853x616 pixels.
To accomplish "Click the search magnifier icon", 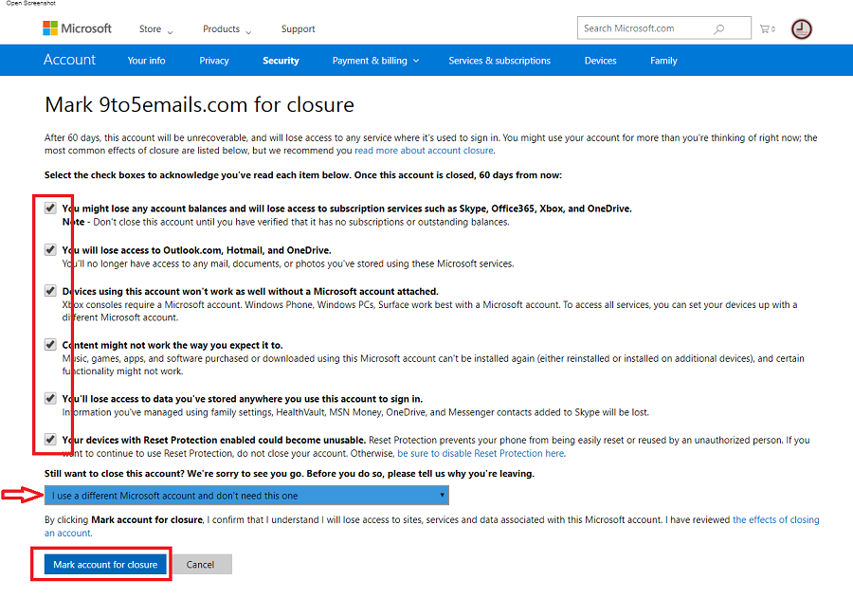I will coord(718,28).
